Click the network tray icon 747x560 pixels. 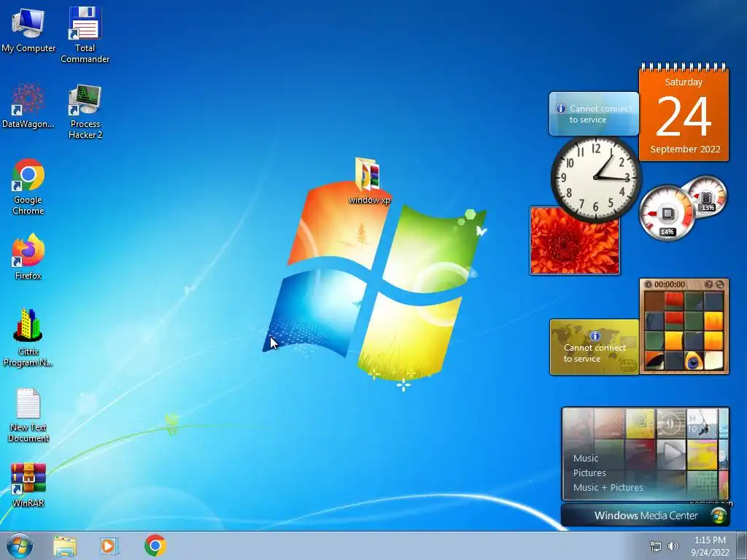[656, 547]
